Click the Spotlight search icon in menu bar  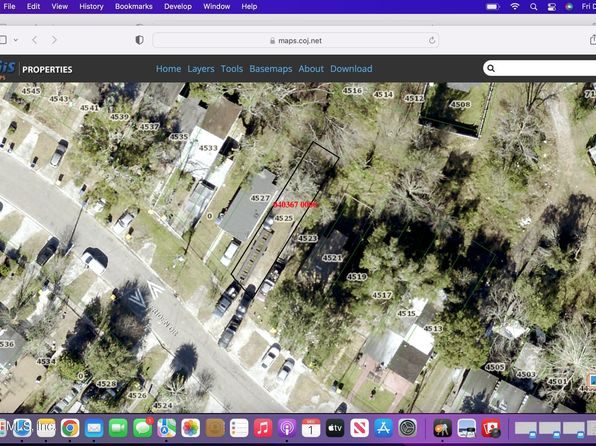tap(533, 6)
